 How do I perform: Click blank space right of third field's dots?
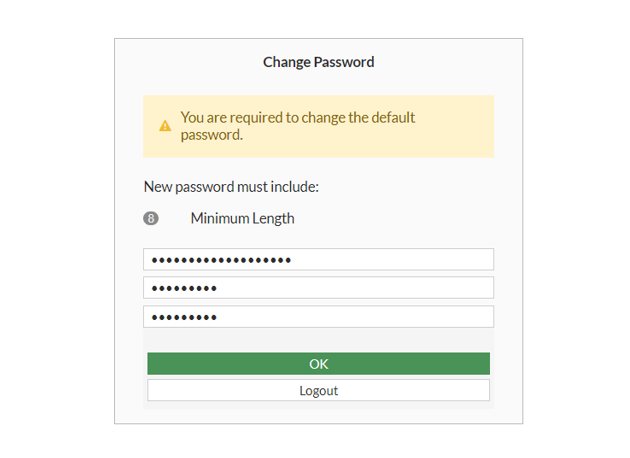click(380, 317)
